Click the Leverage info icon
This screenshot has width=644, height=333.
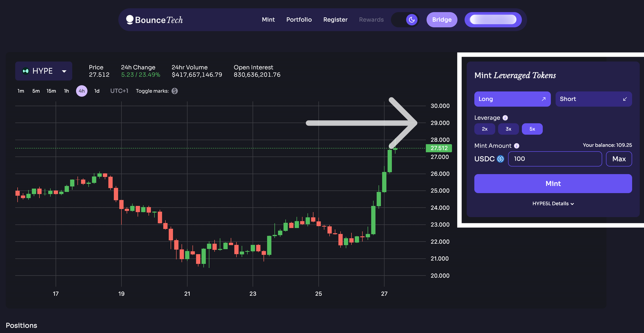[505, 118]
